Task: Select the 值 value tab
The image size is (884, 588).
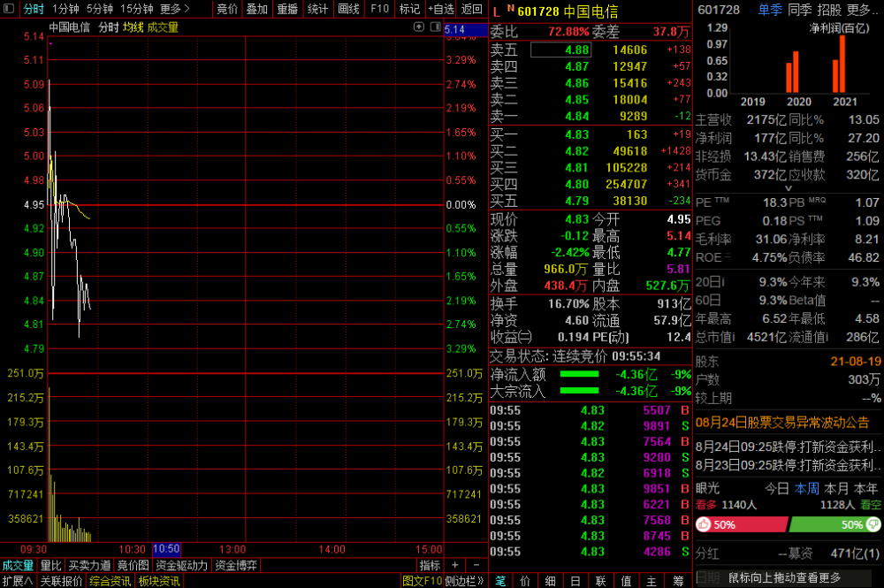Action: [x=626, y=581]
